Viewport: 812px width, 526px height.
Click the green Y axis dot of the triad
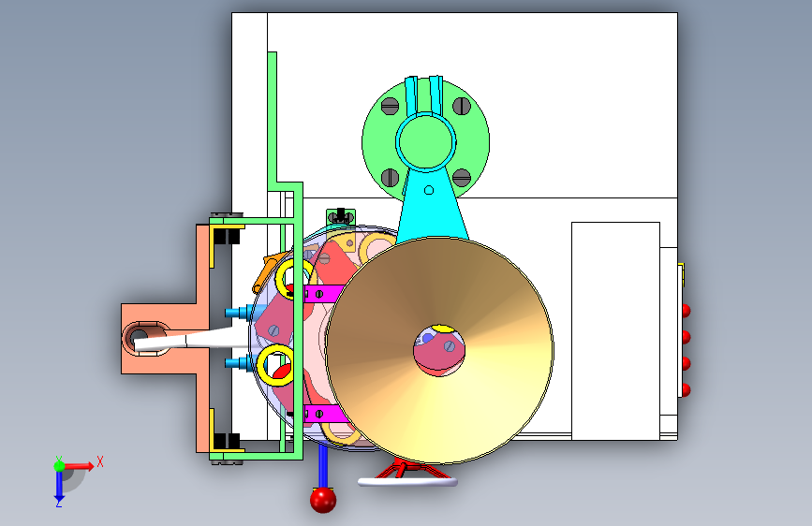tap(59, 466)
